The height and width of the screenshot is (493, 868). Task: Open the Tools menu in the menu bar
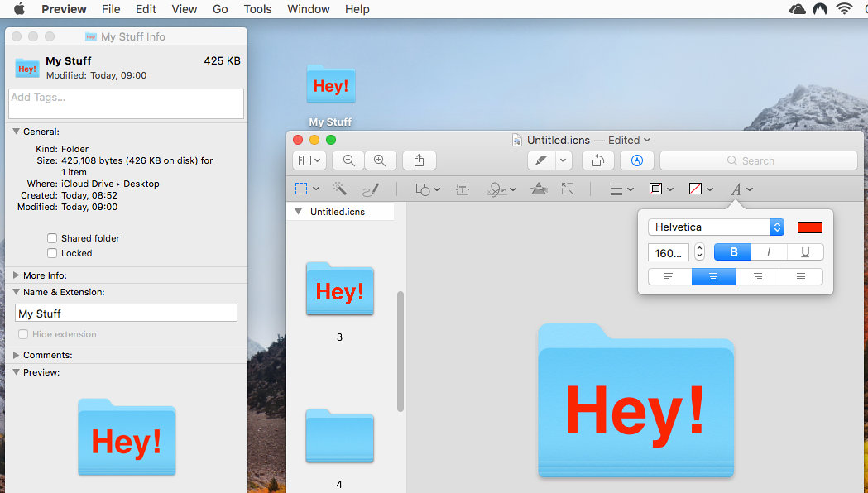[x=257, y=9]
